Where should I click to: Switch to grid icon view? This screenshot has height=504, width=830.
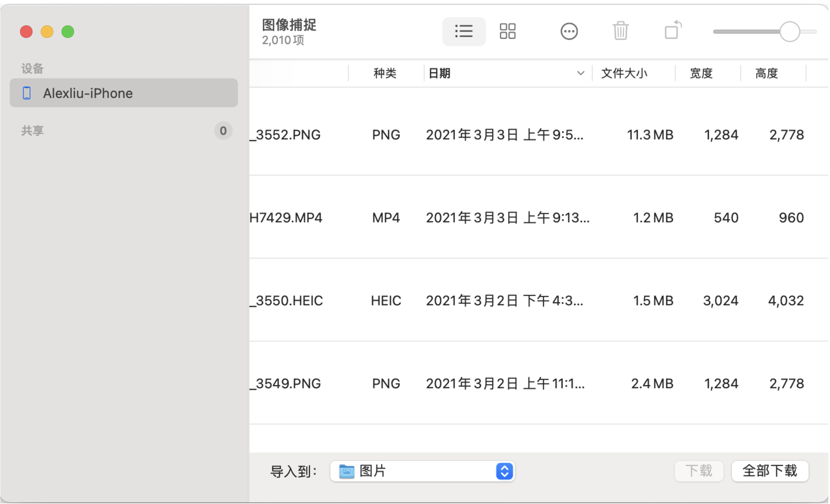pos(507,31)
